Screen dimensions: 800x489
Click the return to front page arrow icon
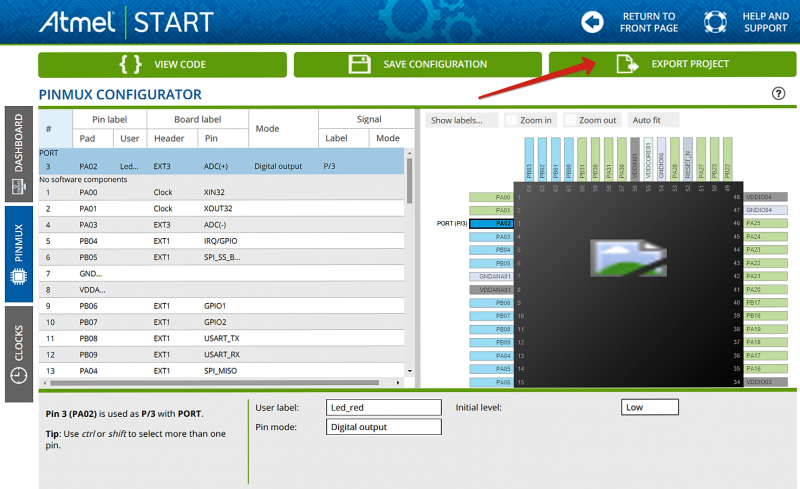pyautogui.click(x=592, y=22)
